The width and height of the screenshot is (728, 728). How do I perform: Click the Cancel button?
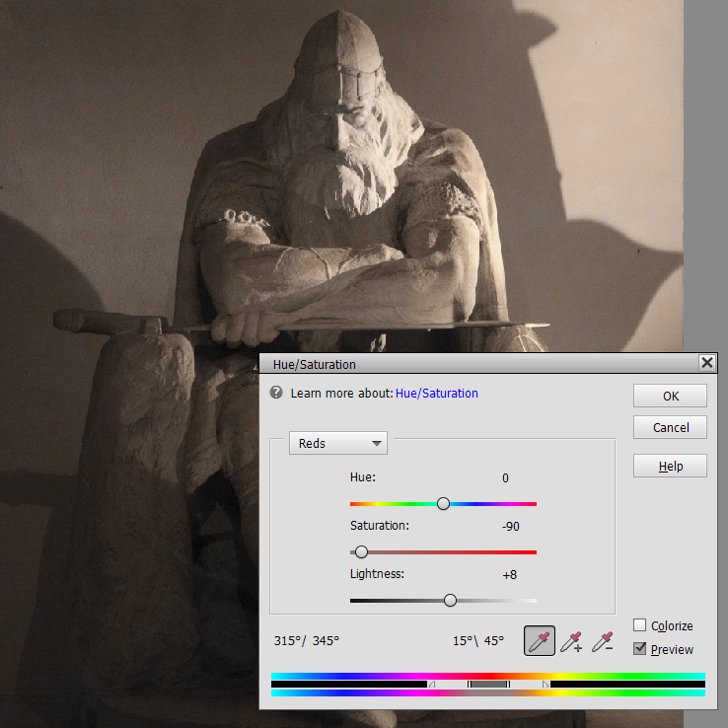pyautogui.click(x=671, y=427)
